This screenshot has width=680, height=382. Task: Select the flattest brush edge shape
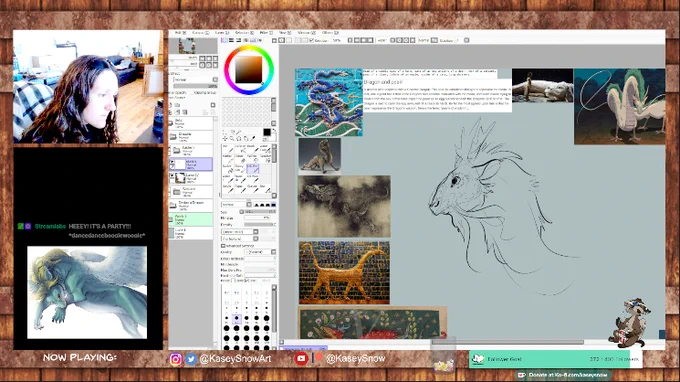click(273, 205)
